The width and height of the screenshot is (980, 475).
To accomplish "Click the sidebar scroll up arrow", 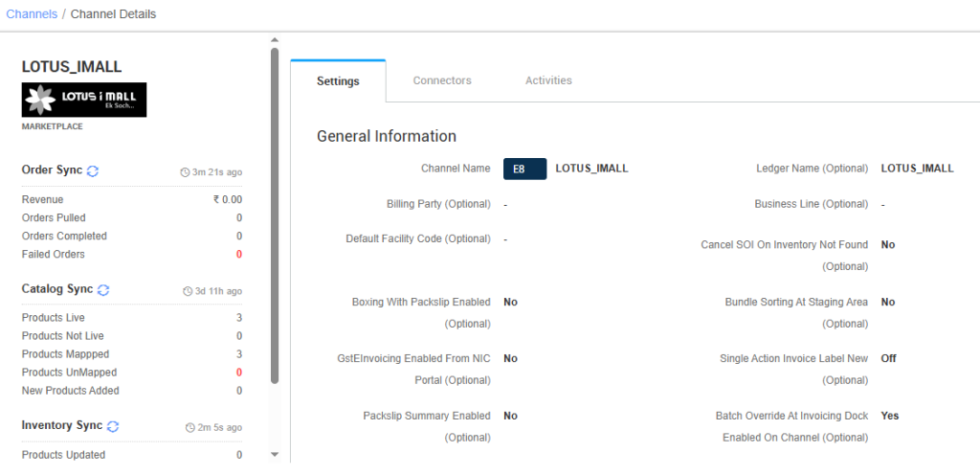I will coord(275,40).
